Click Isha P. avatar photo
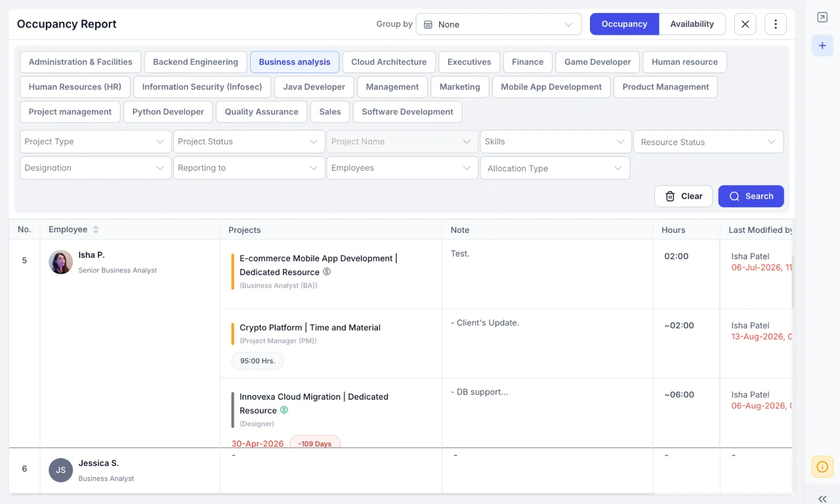 (x=60, y=262)
